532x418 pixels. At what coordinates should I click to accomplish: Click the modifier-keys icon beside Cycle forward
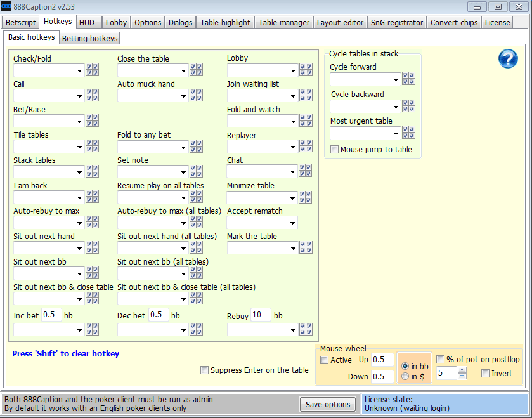408,79
